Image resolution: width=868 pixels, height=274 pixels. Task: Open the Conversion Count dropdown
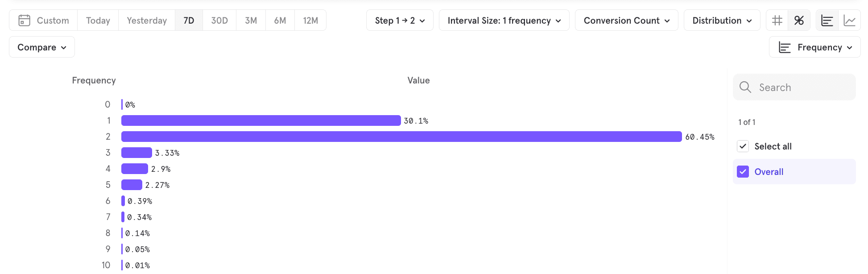626,21
